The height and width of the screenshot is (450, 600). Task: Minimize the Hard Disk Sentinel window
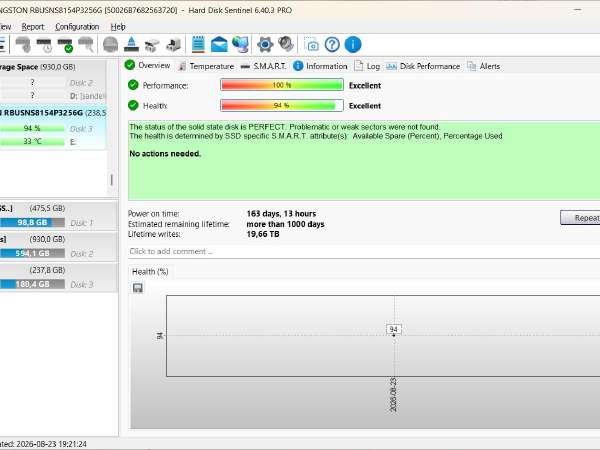coord(578,10)
